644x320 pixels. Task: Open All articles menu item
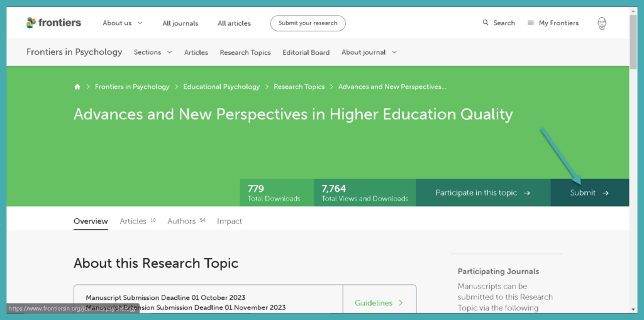pyautogui.click(x=234, y=23)
